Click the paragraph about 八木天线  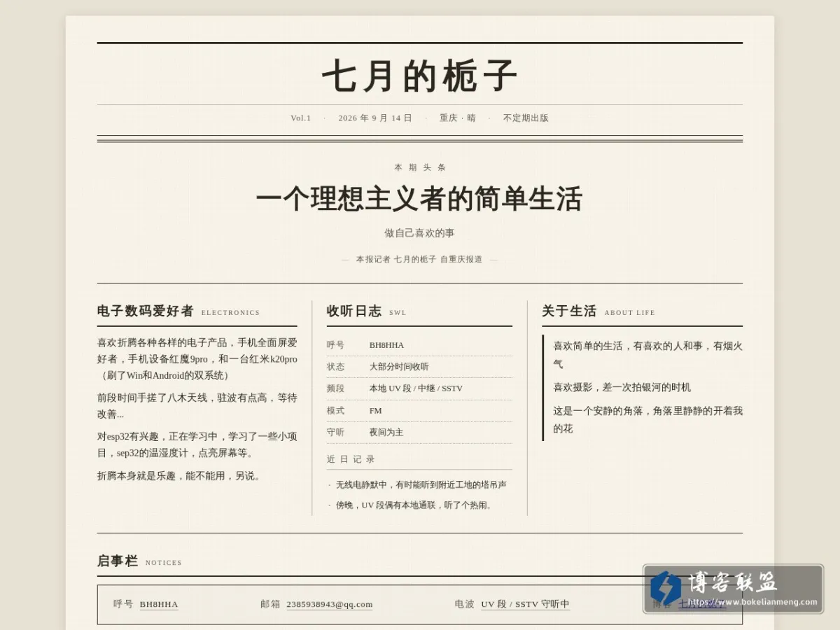[x=197, y=406]
